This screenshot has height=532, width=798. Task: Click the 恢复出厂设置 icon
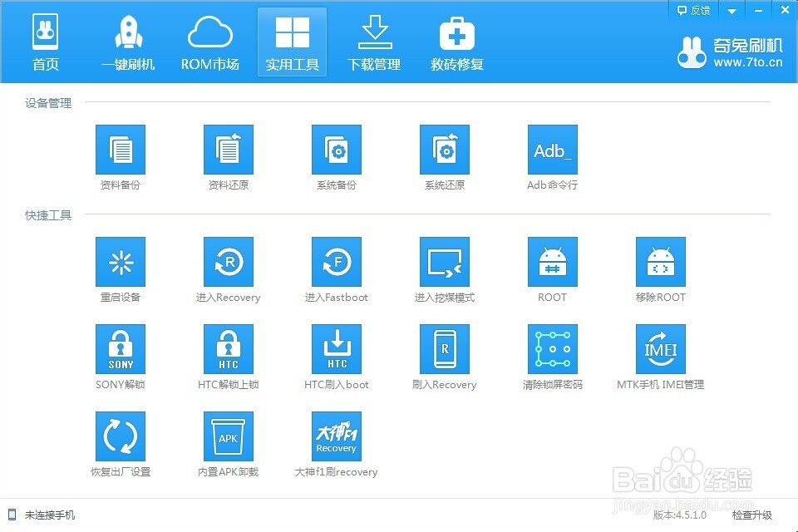click(x=121, y=436)
